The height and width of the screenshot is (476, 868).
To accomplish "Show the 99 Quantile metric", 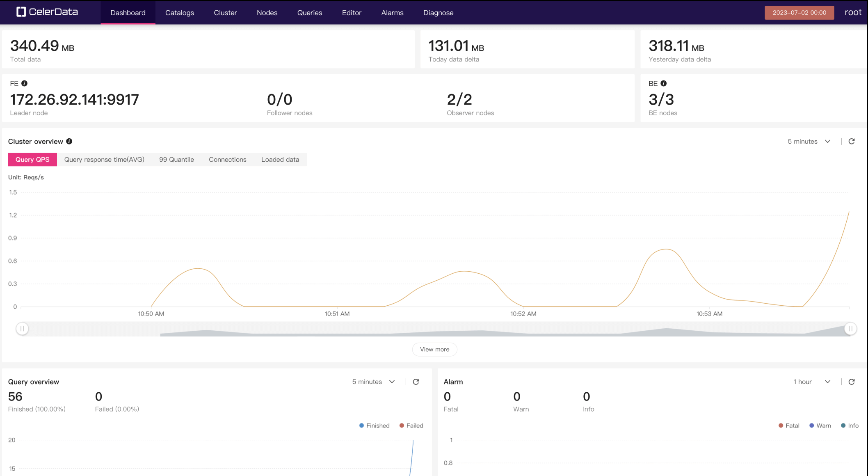I will (176, 159).
